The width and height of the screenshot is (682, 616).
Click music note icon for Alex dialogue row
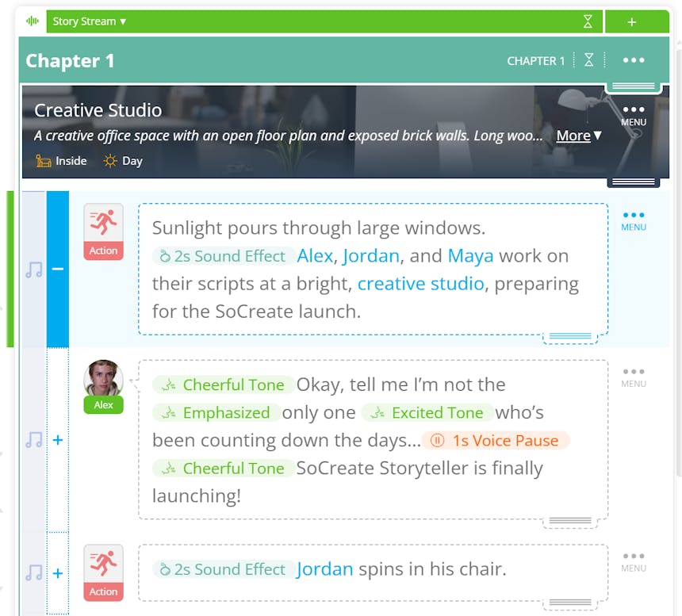[34, 440]
